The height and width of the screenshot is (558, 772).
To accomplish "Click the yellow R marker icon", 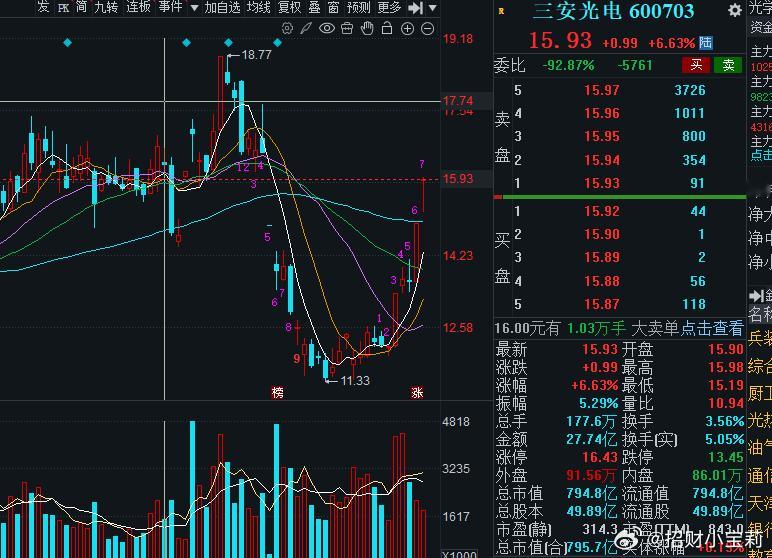I will pyautogui.click(x=501, y=11).
